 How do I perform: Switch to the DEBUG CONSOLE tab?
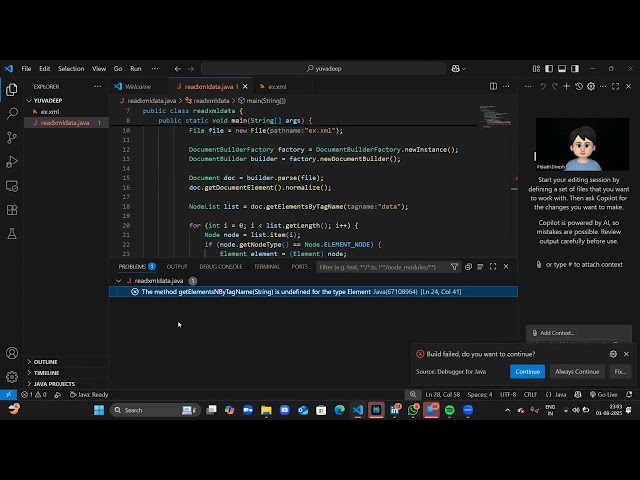pos(221,267)
